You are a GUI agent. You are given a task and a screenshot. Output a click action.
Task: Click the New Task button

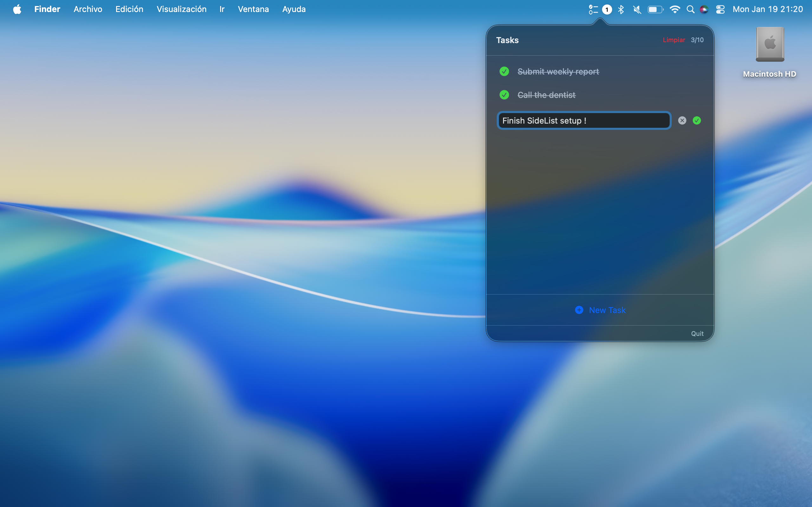[x=600, y=310]
